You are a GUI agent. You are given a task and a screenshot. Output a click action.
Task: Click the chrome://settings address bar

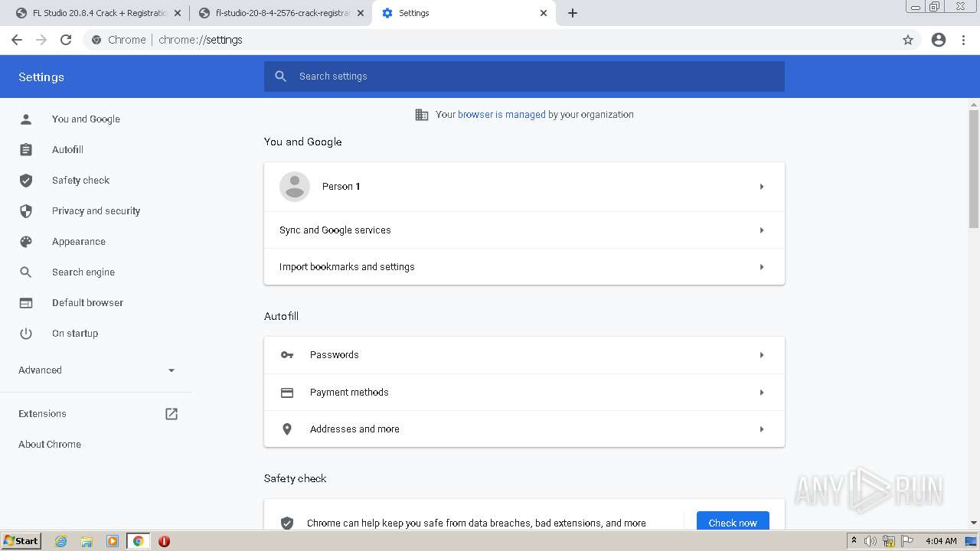pos(490,40)
